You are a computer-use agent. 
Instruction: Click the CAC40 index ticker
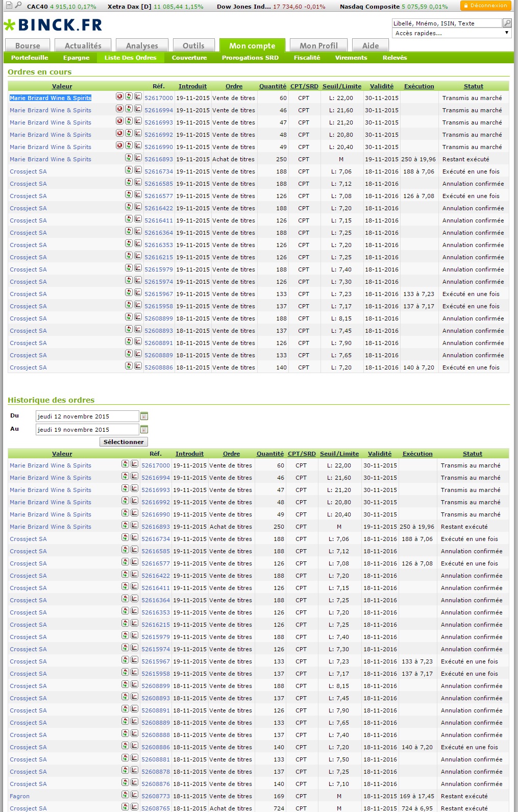[61, 7]
